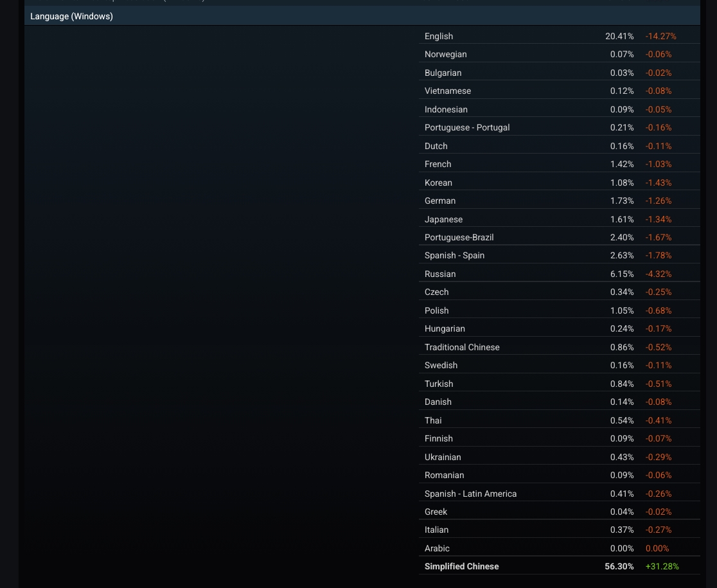The image size is (717, 588).
Task: Select the 0.86% value for Traditional Chinese
Action: point(622,347)
